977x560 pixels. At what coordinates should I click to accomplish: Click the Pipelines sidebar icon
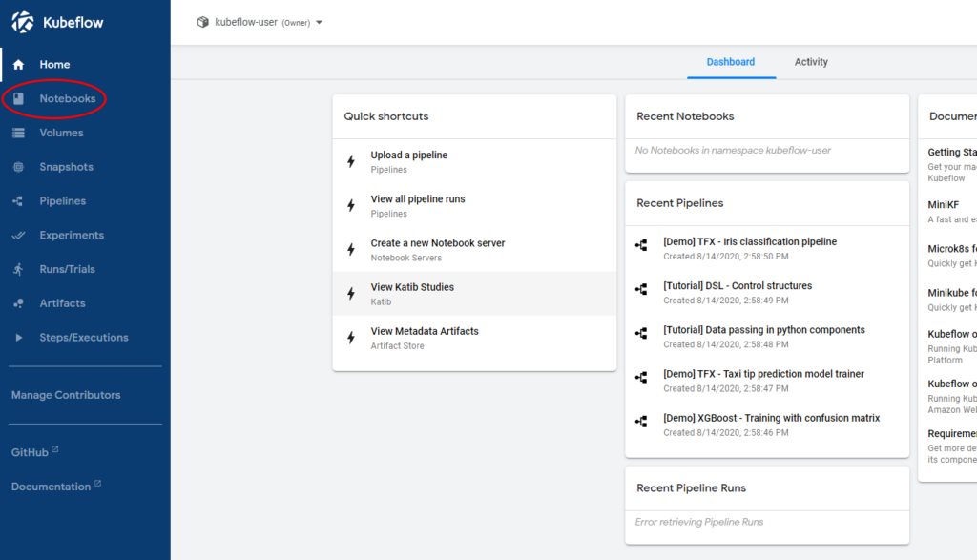coord(19,201)
